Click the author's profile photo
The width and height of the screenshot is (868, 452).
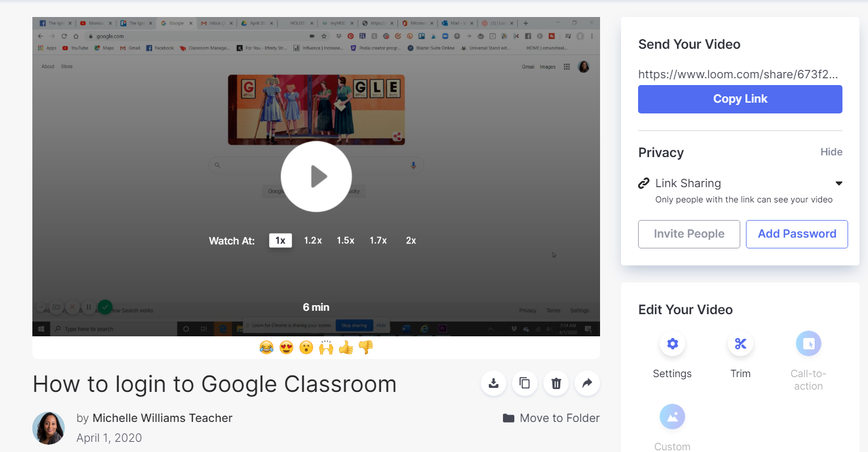(49, 428)
